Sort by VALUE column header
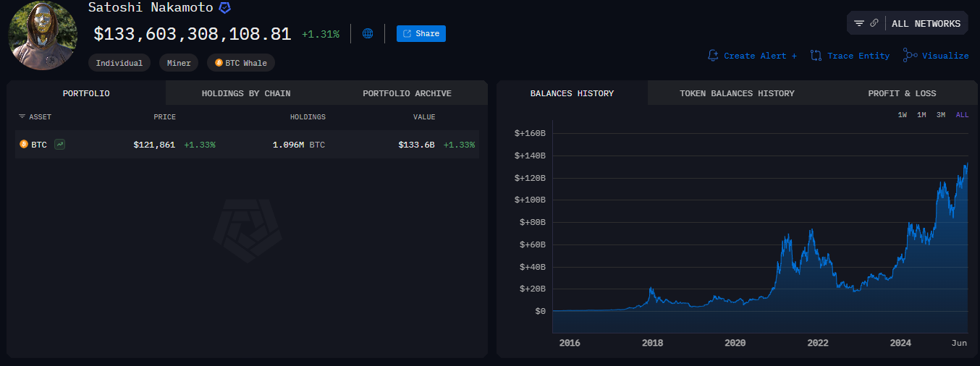This screenshot has width=980, height=366. coord(424,117)
